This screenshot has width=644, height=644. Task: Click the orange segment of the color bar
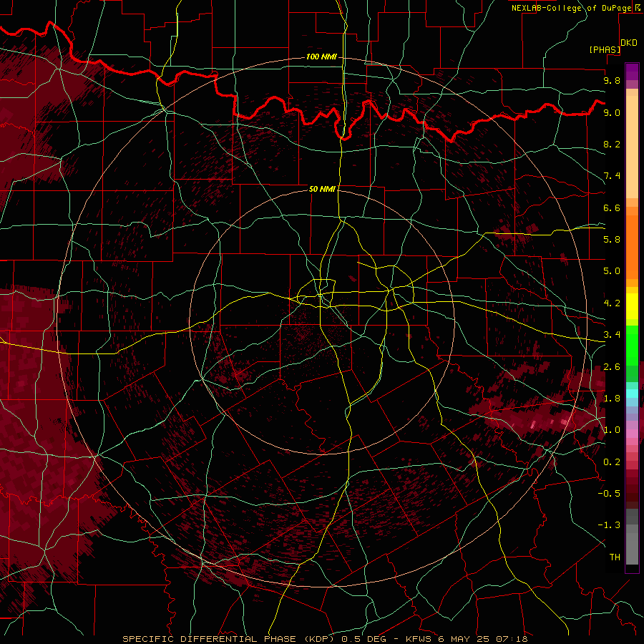tap(632, 246)
